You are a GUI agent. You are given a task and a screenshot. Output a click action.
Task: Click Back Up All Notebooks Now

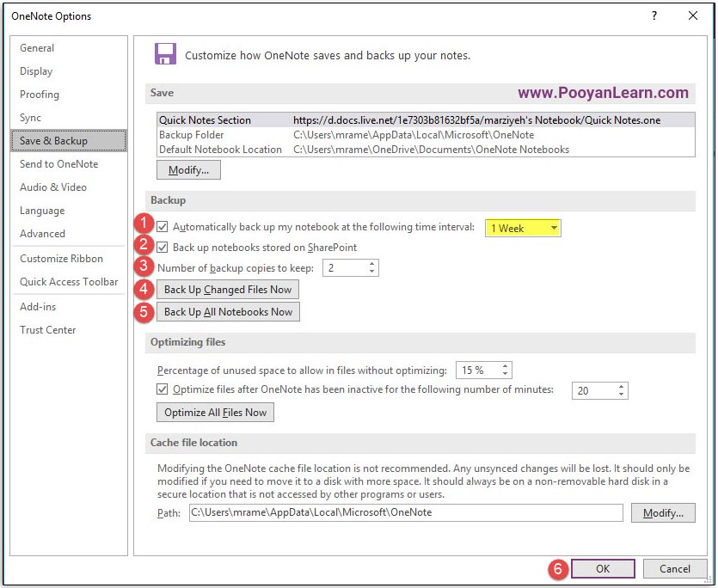point(228,312)
